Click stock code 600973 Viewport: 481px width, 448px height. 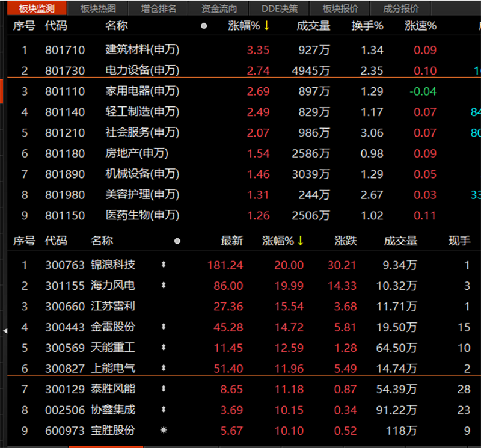point(65,431)
